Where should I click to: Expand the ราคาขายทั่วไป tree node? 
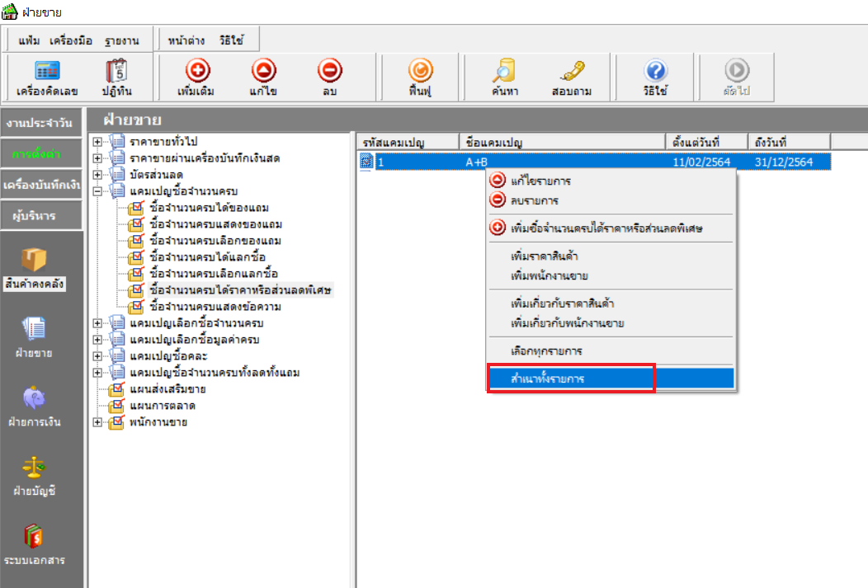click(x=97, y=142)
